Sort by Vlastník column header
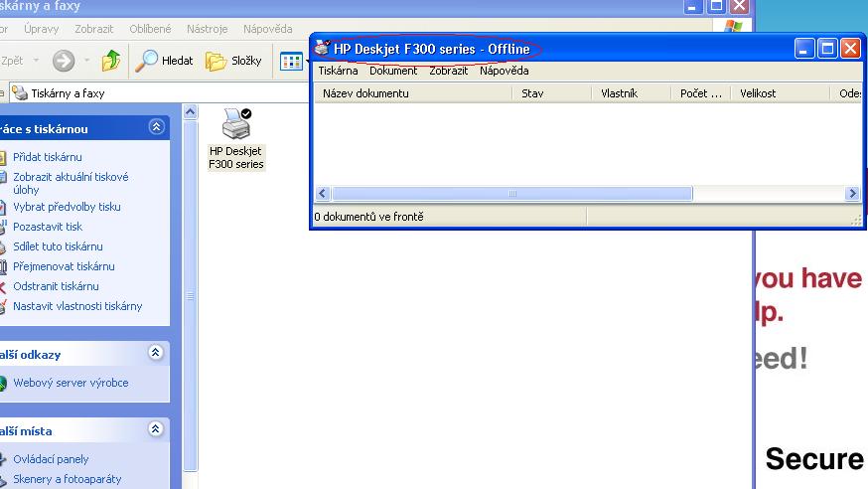The height and width of the screenshot is (489, 868). click(x=632, y=93)
